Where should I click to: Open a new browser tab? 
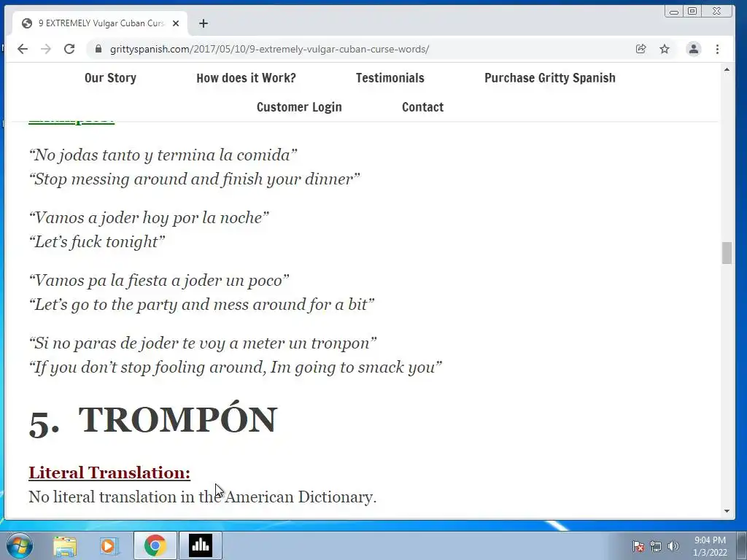(204, 23)
